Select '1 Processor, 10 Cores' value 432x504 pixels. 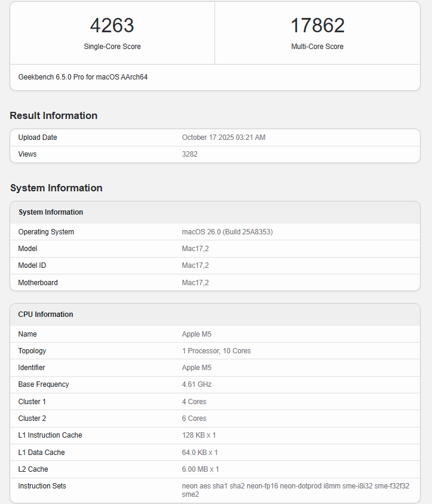click(x=216, y=351)
